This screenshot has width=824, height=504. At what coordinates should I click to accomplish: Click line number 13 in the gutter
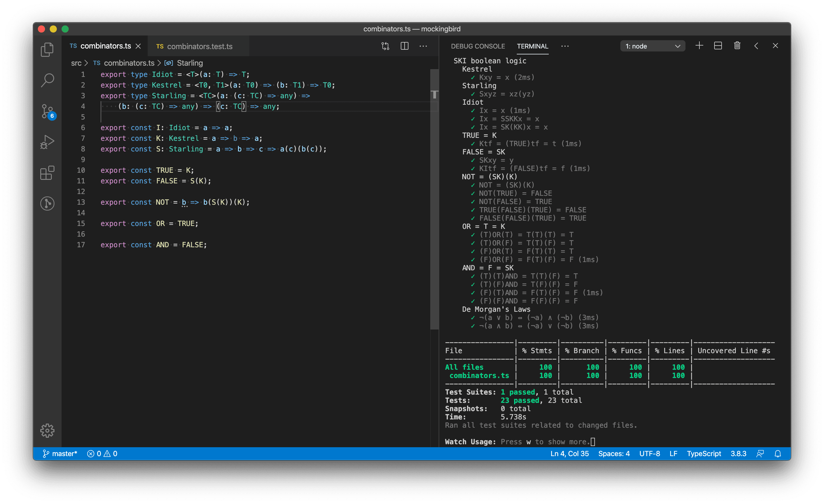81,202
